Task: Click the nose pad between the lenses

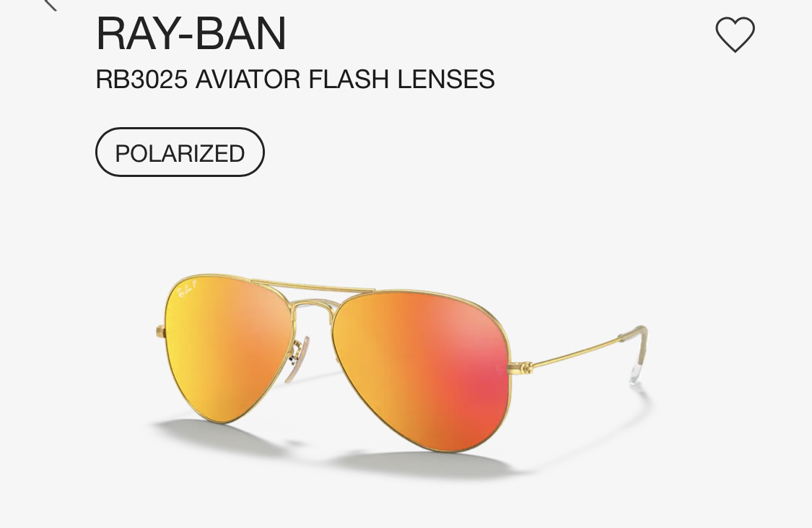Action: point(298,359)
